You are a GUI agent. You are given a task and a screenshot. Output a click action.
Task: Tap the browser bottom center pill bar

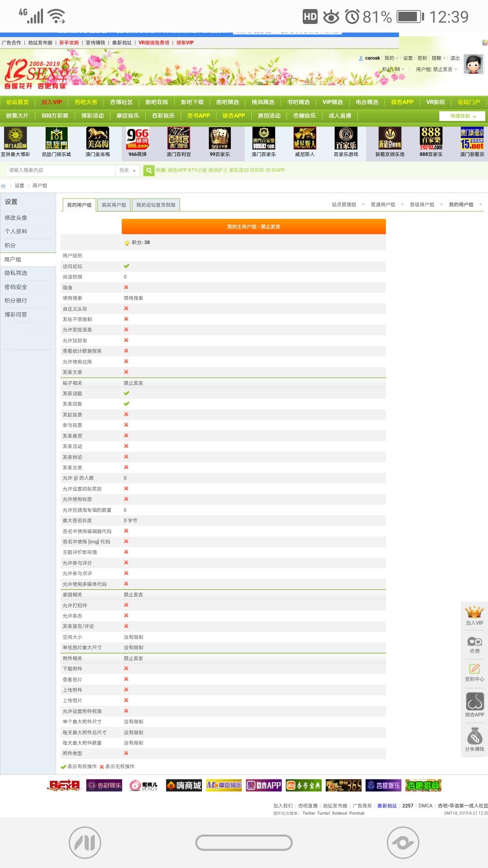click(x=244, y=843)
